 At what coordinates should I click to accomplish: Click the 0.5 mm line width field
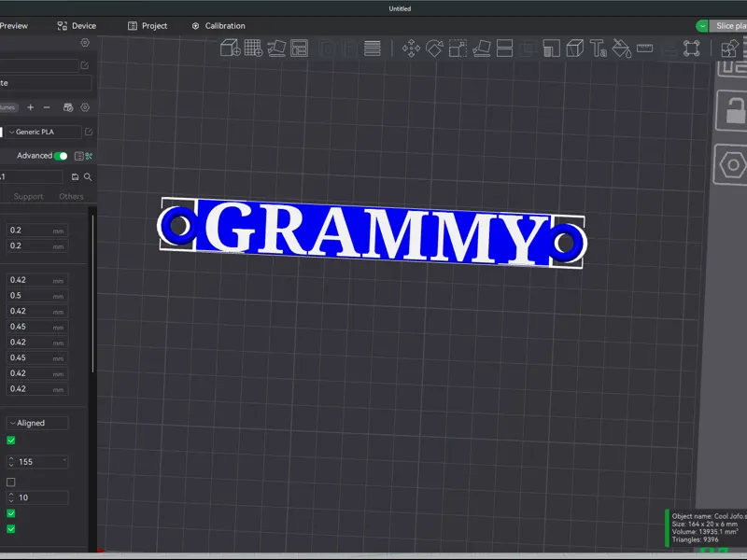click(37, 296)
